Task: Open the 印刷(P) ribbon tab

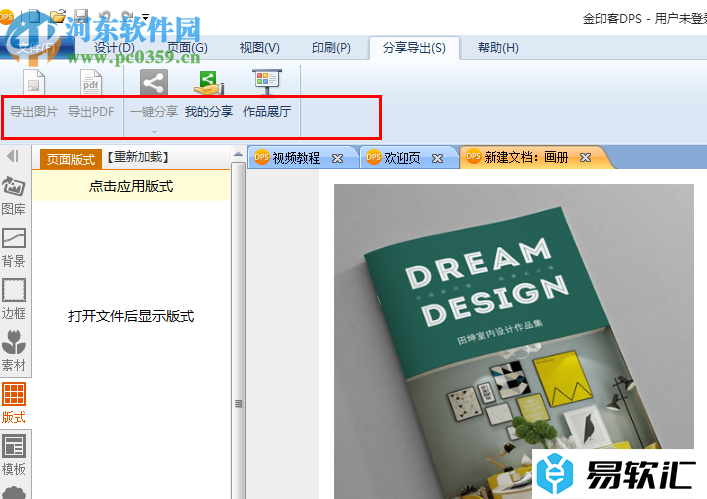Action: tap(331, 48)
